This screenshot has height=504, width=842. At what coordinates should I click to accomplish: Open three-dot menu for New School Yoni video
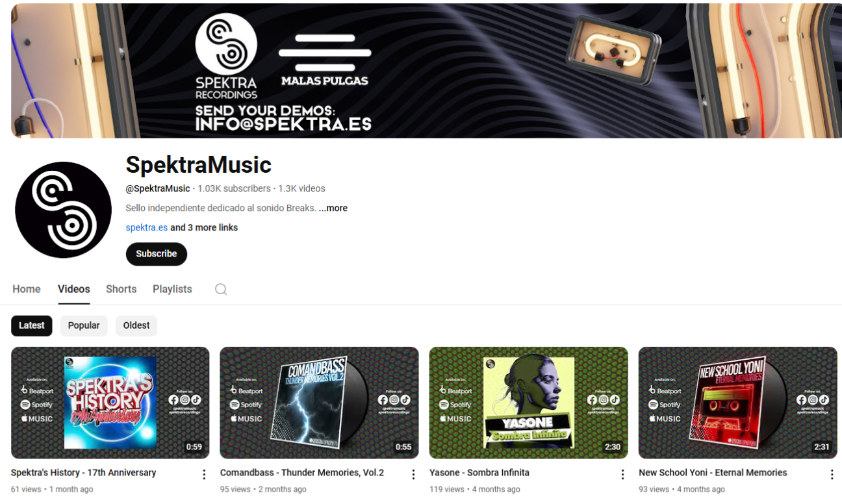(832, 474)
